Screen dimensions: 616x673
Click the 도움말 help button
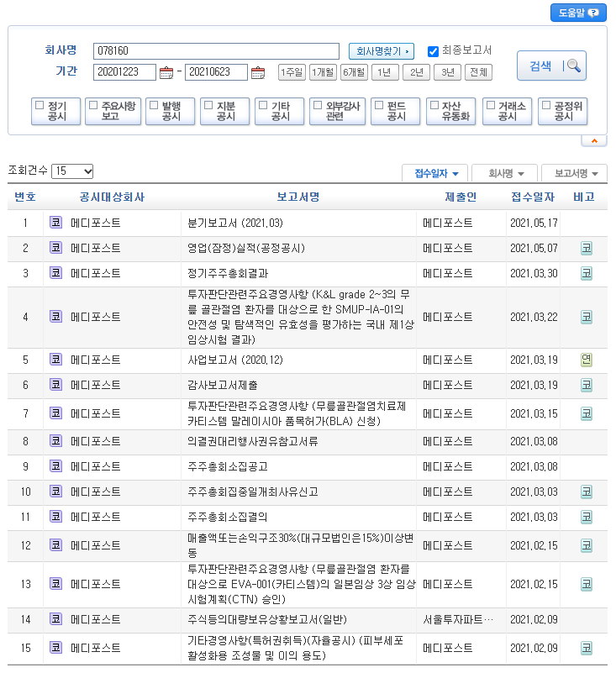[x=578, y=13]
